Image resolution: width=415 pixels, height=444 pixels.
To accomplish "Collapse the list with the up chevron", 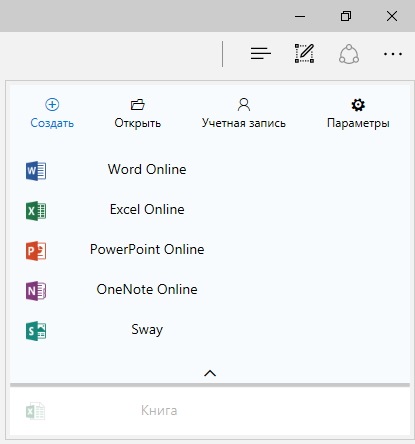I will pyautogui.click(x=210, y=373).
